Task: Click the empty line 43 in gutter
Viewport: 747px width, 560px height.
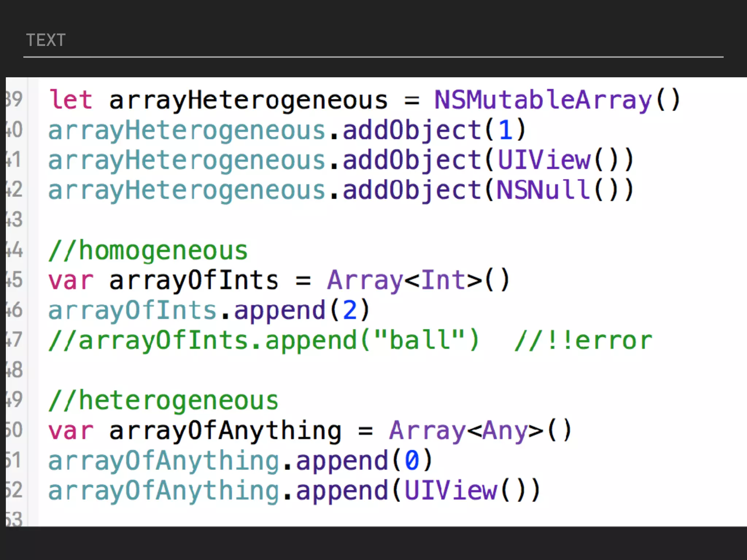Action: click(15, 220)
